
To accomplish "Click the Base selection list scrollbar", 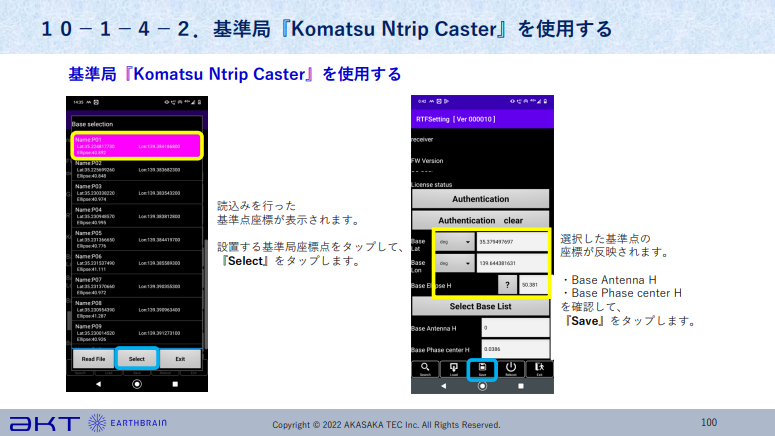I will (205, 294).
